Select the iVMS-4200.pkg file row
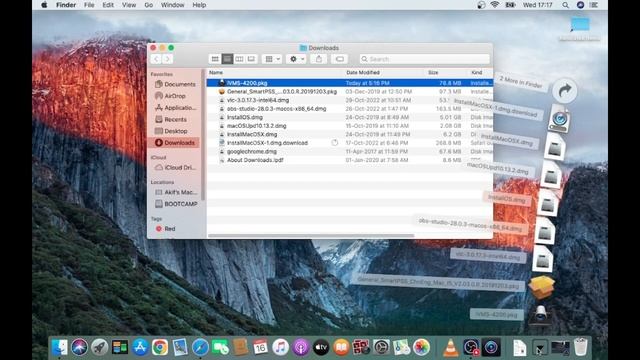 350,83
